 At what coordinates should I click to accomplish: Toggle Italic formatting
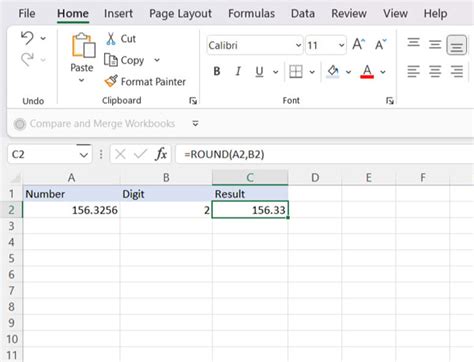[238, 71]
